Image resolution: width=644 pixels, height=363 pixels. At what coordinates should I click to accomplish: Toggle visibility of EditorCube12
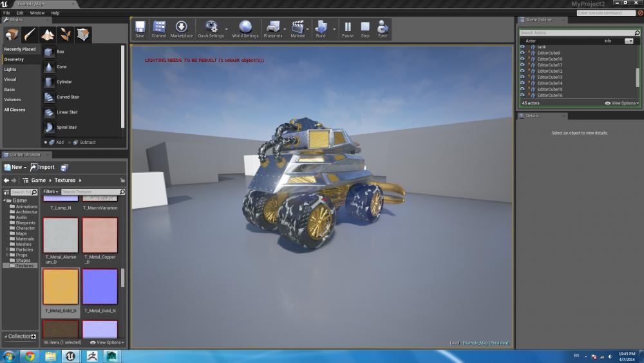522,71
